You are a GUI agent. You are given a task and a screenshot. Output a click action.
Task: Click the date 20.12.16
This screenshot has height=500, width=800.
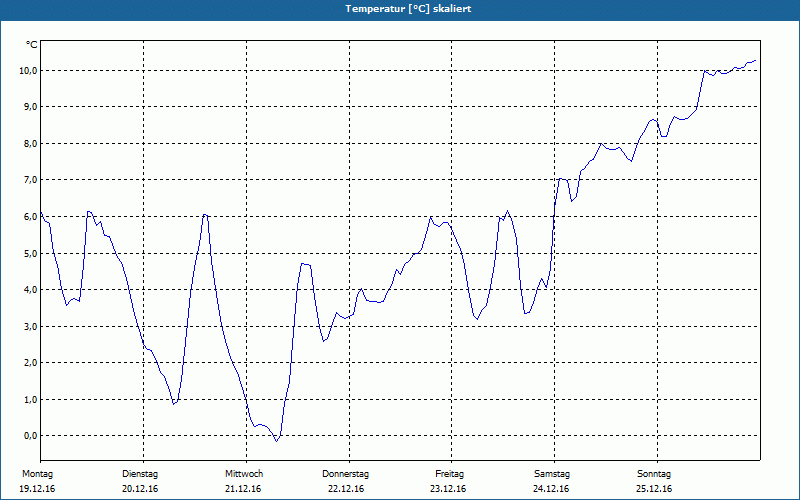pos(140,489)
